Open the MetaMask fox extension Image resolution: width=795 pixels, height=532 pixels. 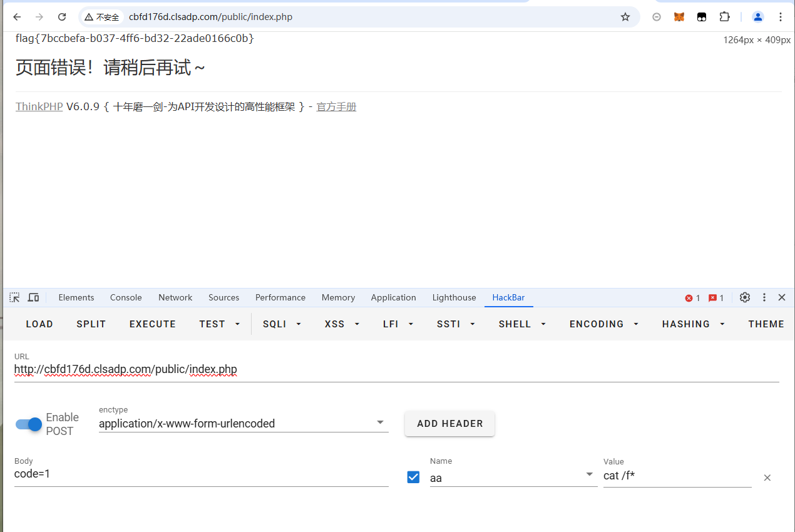click(x=679, y=17)
